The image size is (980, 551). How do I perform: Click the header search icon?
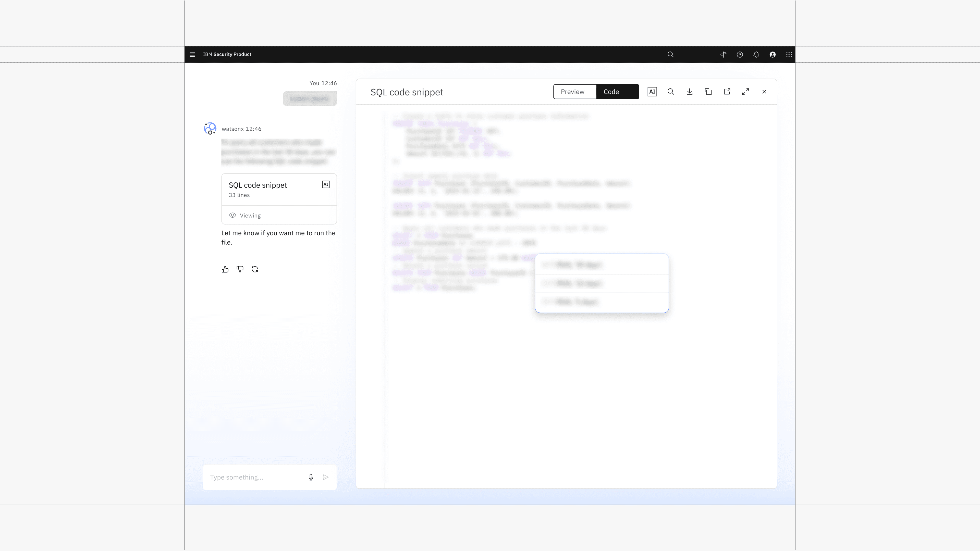pyautogui.click(x=670, y=54)
